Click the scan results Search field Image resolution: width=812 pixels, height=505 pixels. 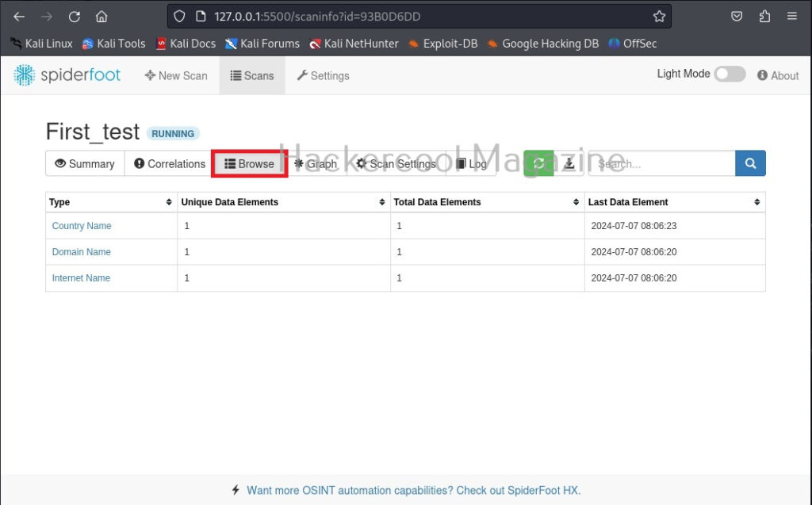coord(662,163)
